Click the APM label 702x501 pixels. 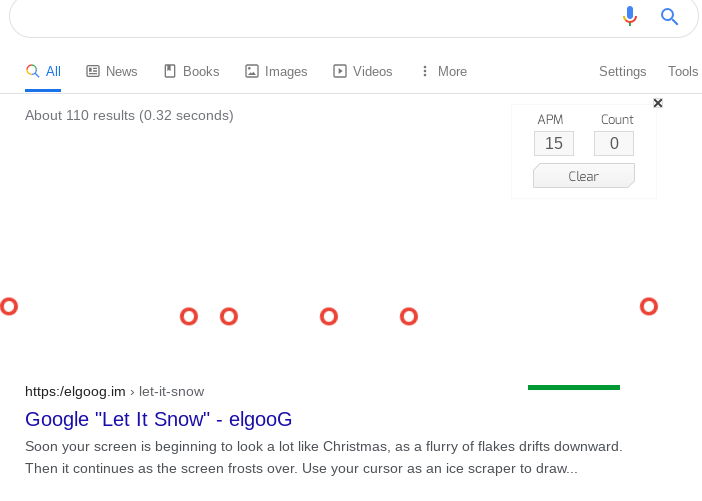(x=550, y=120)
